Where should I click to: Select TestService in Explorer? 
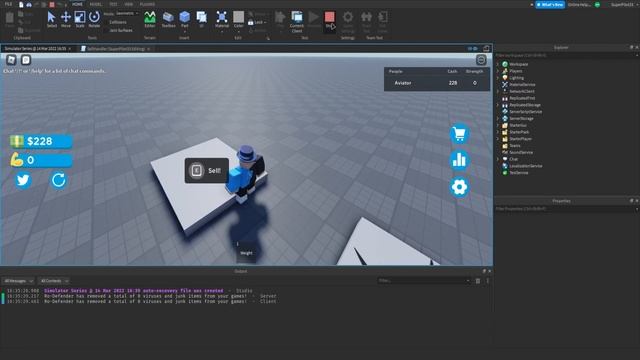point(518,173)
